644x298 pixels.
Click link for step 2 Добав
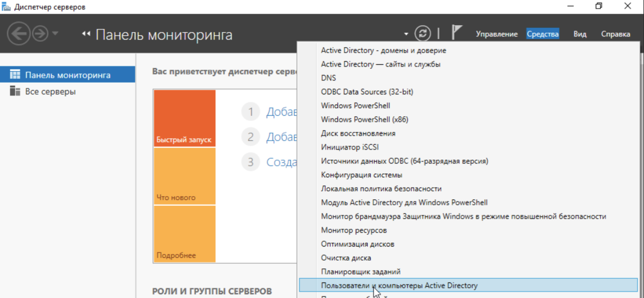[282, 137]
